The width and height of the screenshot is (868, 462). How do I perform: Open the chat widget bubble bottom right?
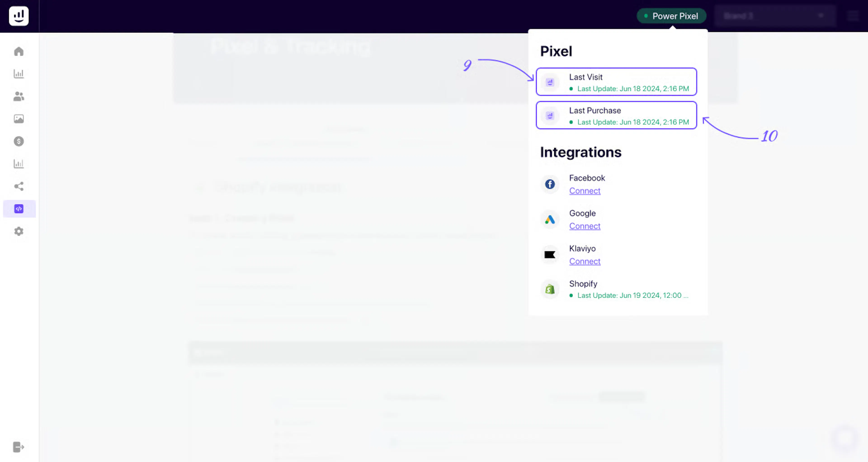coord(845,438)
